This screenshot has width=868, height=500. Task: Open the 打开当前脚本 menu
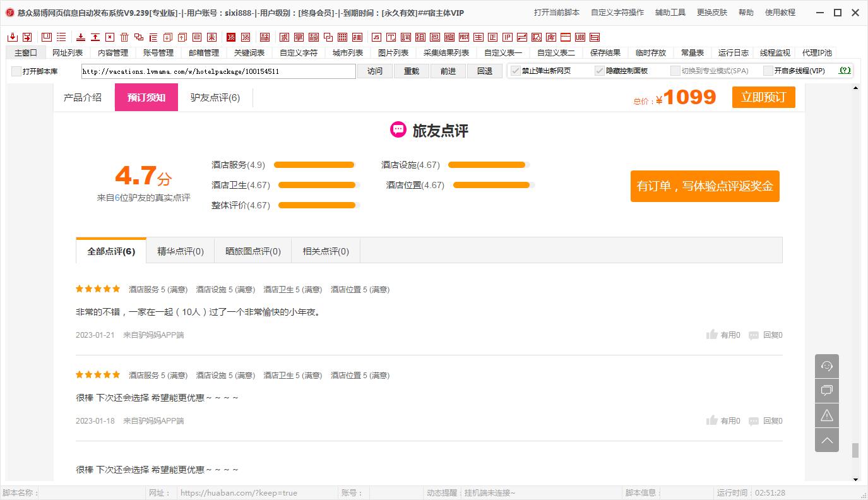point(557,13)
